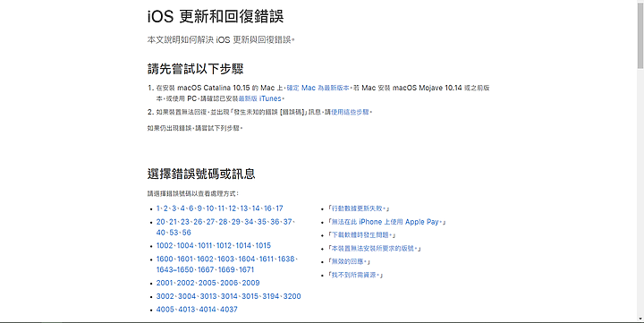Viewport: 644px width, 323px height.
Task: Open error code 23 link
Action: click(185, 222)
